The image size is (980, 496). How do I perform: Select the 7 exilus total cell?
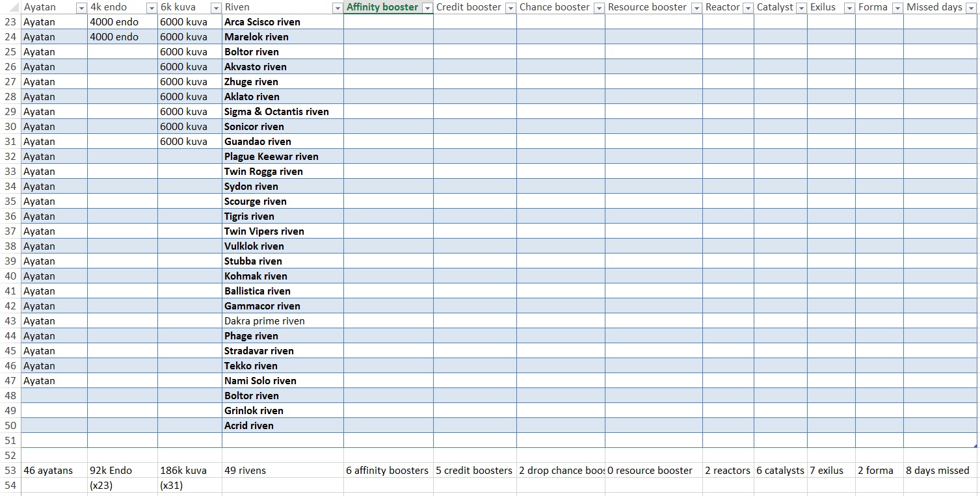pyautogui.click(x=831, y=470)
